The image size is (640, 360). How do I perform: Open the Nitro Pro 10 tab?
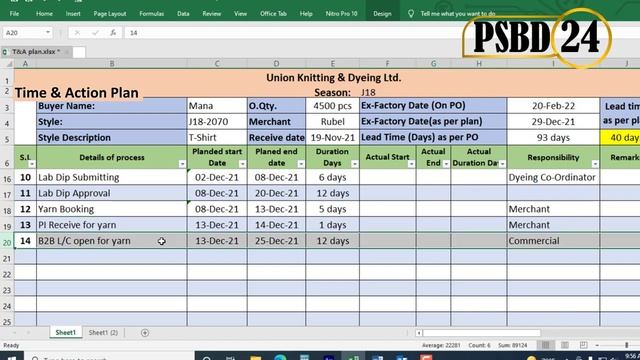click(341, 13)
